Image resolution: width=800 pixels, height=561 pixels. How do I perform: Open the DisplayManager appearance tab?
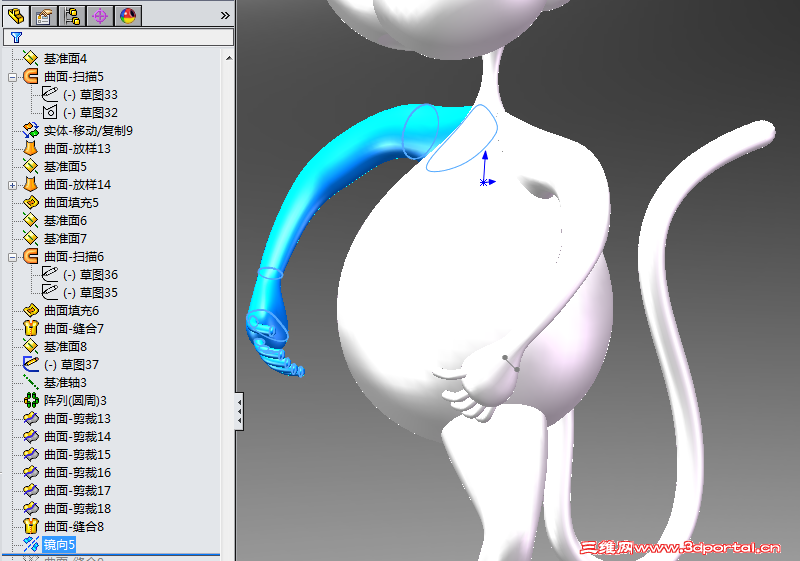(128, 16)
